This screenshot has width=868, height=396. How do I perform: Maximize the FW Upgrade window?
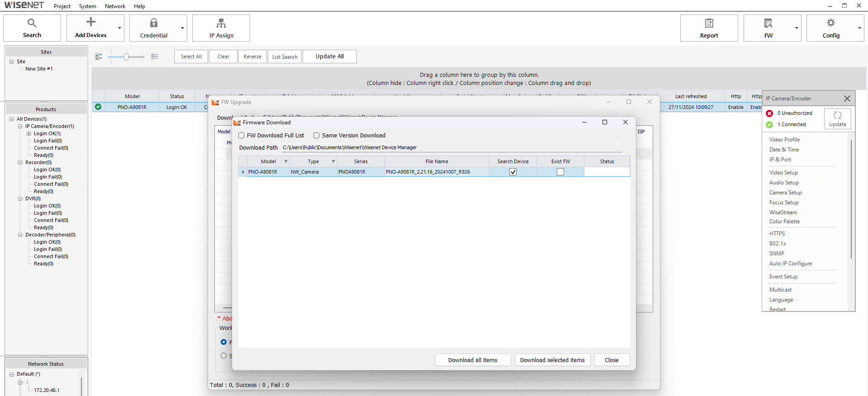pyautogui.click(x=629, y=102)
